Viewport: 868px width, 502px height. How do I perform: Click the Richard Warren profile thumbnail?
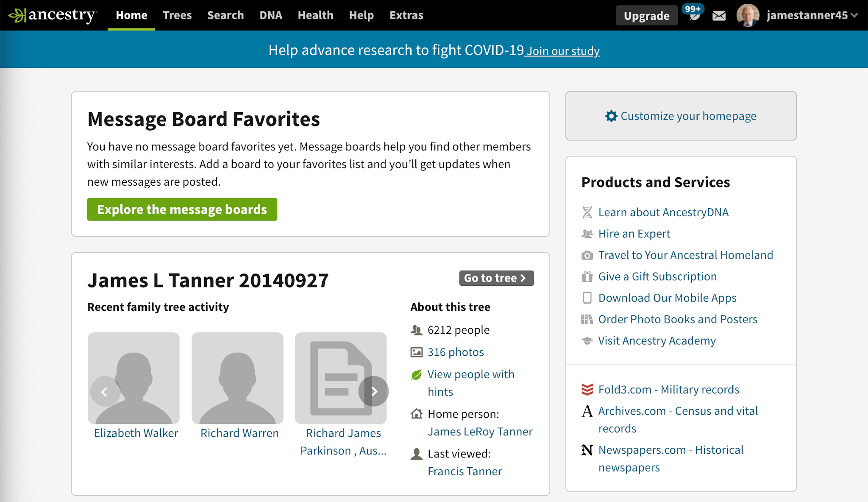[238, 377]
